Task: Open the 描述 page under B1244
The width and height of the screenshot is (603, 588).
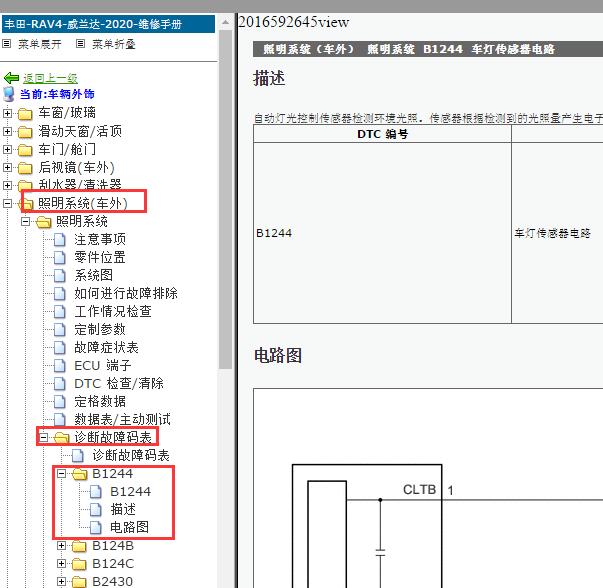Action: pos(123,510)
